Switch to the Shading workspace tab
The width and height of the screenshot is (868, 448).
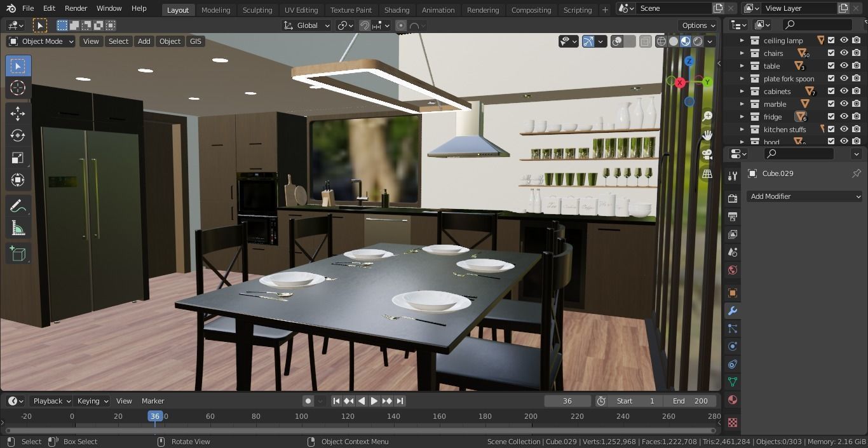pyautogui.click(x=397, y=10)
